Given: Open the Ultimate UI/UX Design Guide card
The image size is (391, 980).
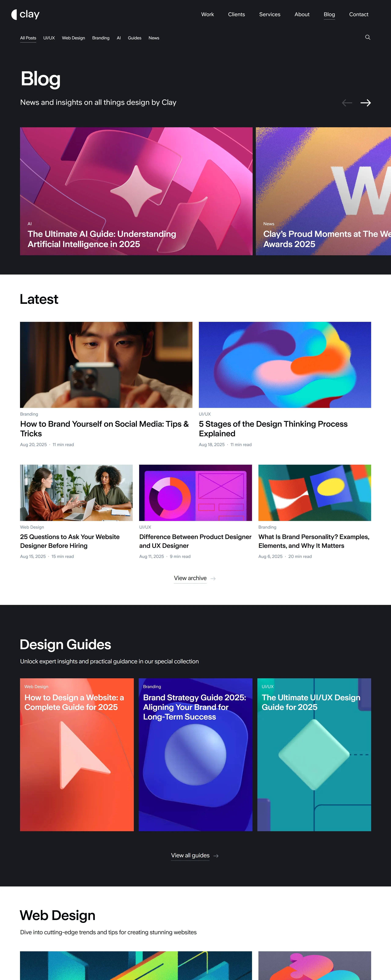Looking at the screenshot, I should point(314,755).
